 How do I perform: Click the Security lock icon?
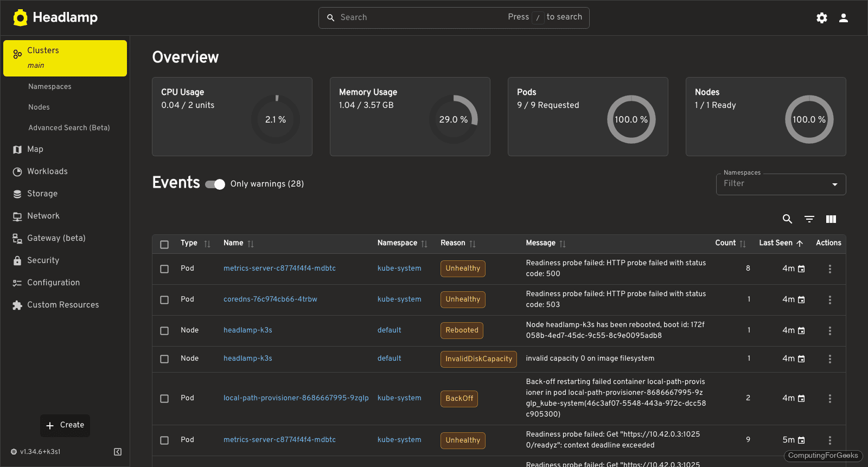coord(17,261)
